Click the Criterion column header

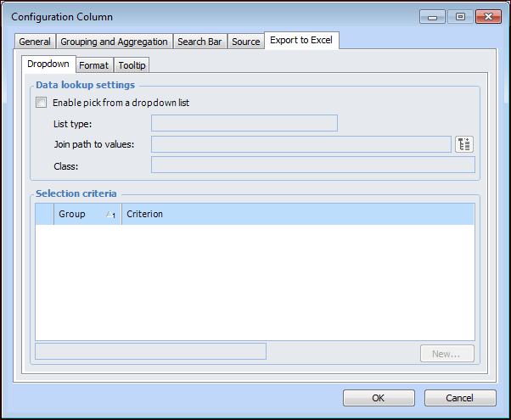pos(297,214)
